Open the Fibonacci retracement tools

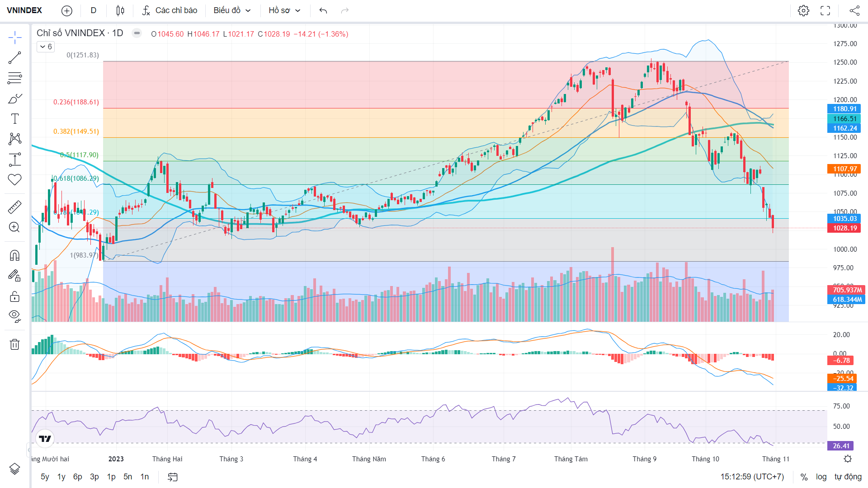tap(14, 78)
